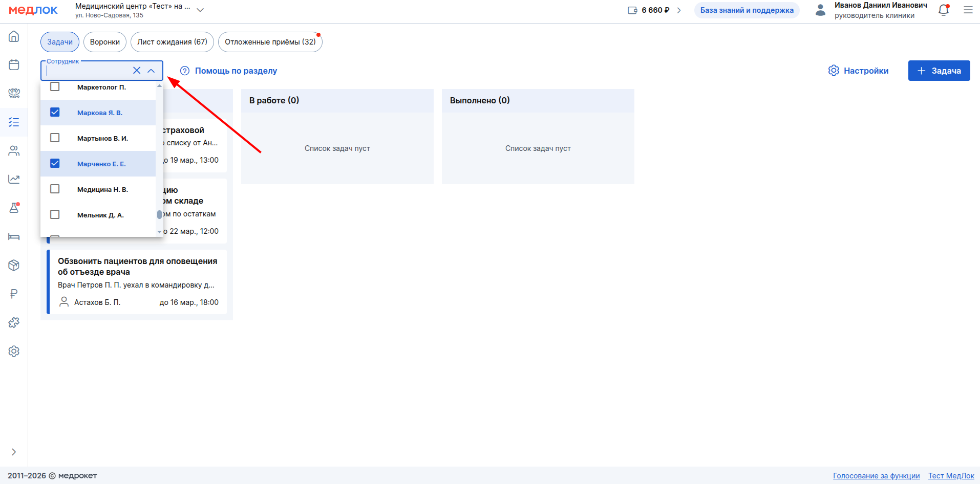Collapse the Сотрудник dropdown with chevron

tap(151, 71)
